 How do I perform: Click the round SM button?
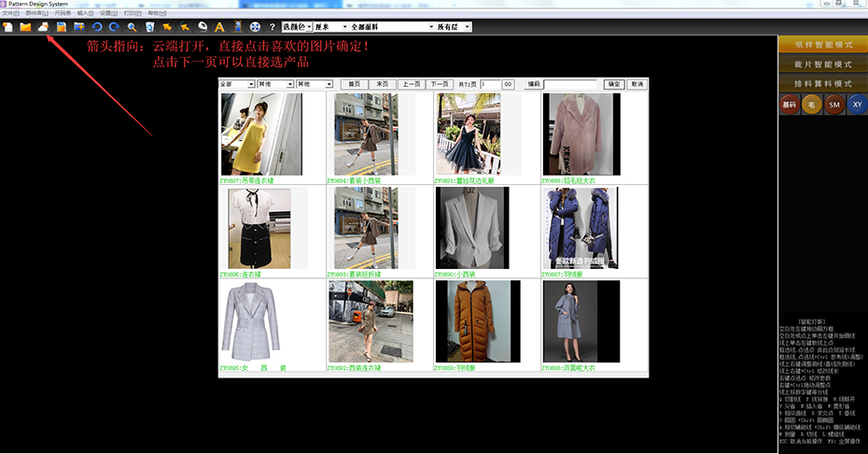coord(833,106)
